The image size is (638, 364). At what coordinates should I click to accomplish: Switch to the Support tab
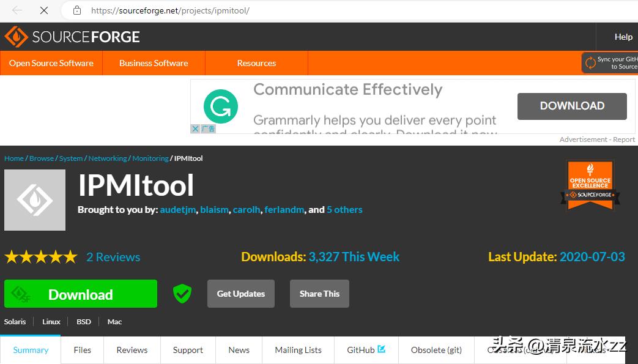coord(188,350)
